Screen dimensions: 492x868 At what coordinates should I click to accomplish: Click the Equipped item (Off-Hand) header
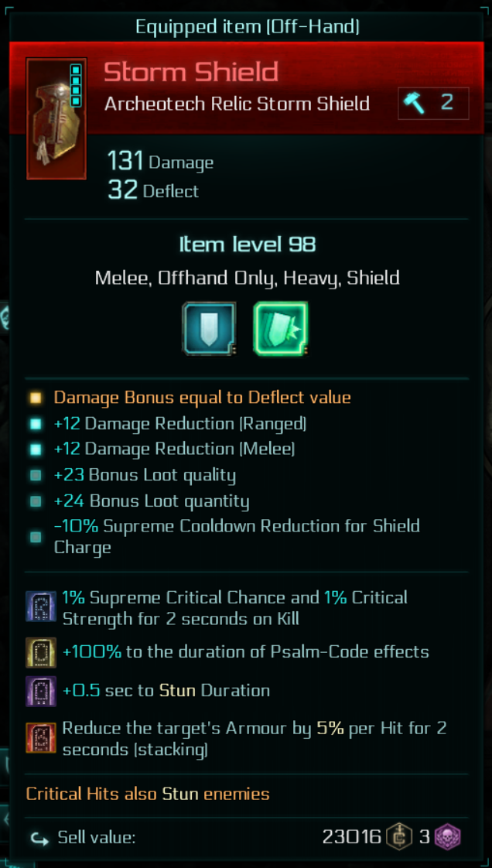pyautogui.click(x=247, y=27)
